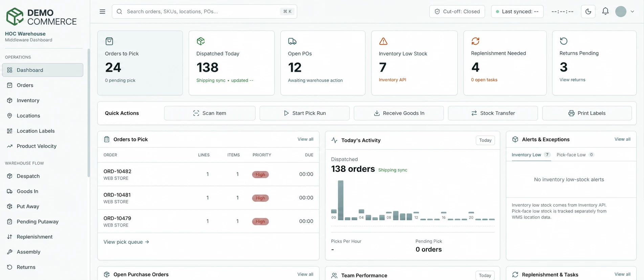Go to Inventory in sidebar

click(43, 101)
